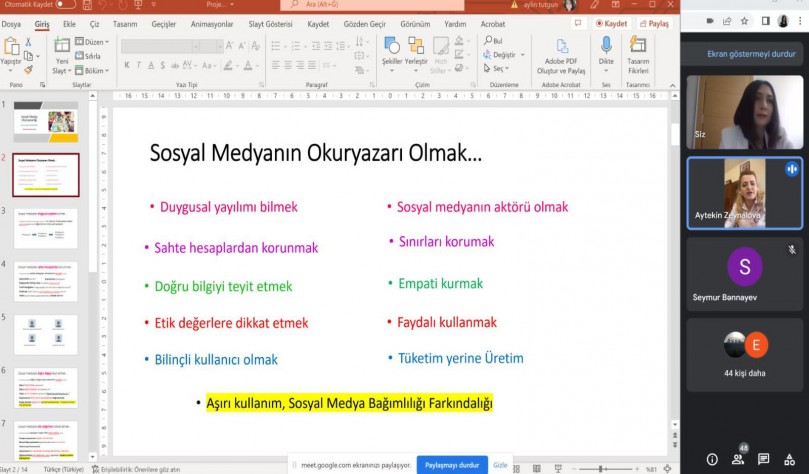Click the Sıfırla reset button
The image size is (809, 474).
(88, 56)
